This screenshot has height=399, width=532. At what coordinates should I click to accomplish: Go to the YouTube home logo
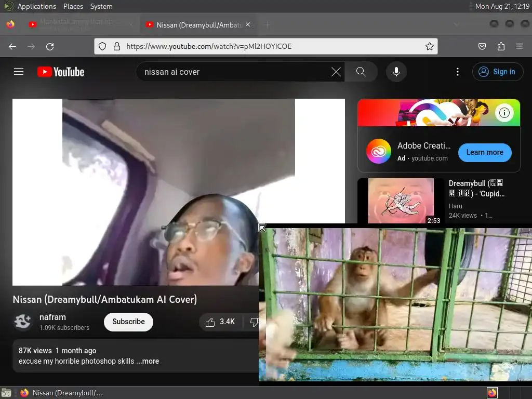tap(61, 72)
